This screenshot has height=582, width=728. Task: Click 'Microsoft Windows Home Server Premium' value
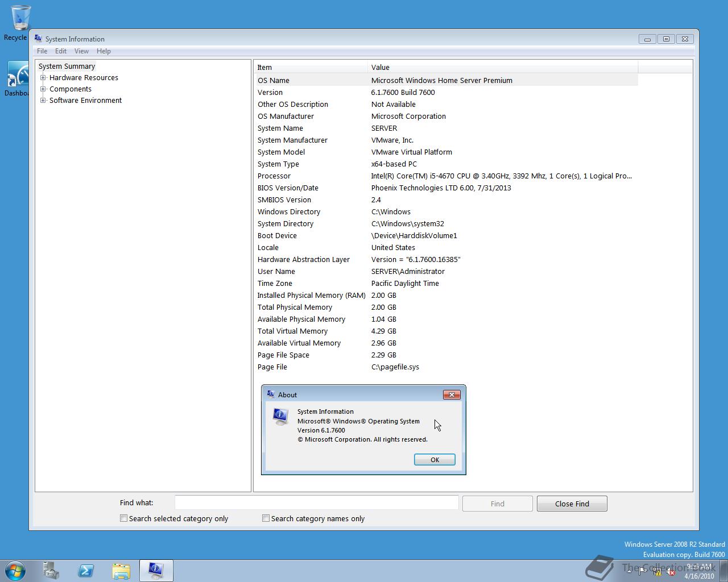(442, 80)
